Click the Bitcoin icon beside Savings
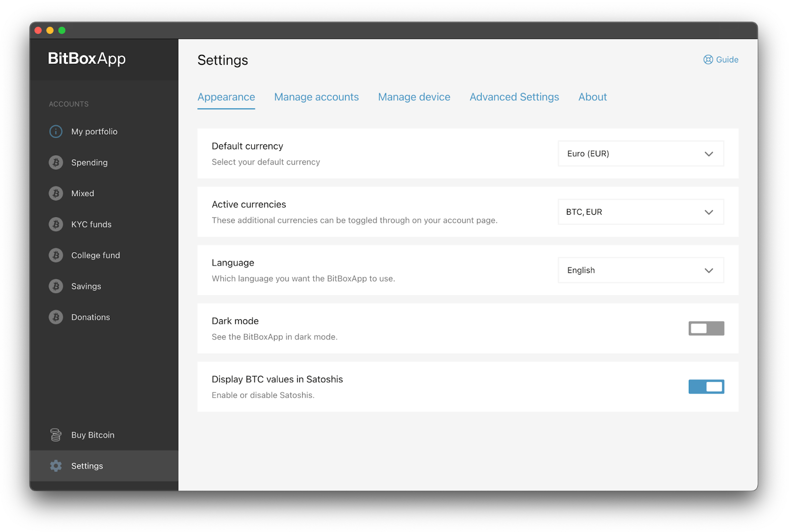This screenshot has width=791, height=532. 56,286
